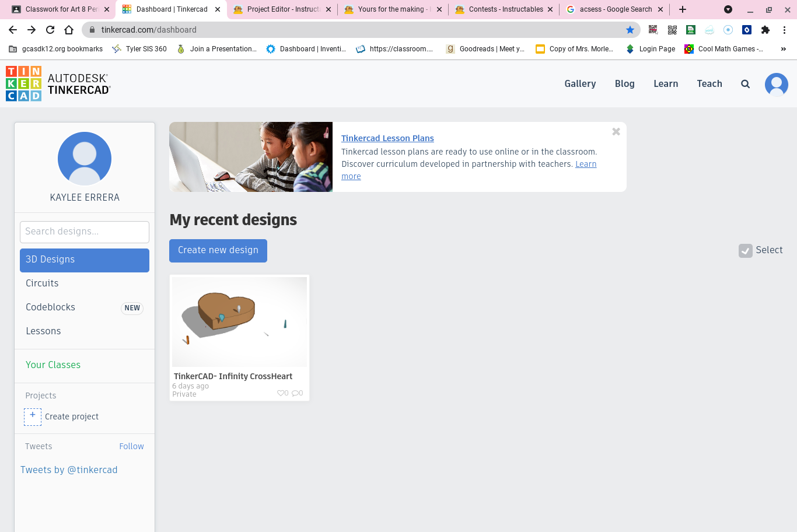Toggle the Select checkbox for designs

tap(746, 251)
